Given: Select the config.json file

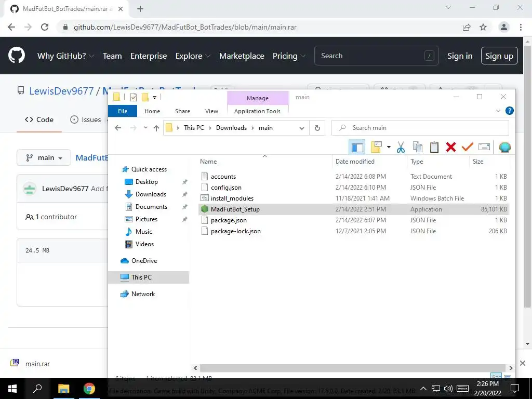Looking at the screenshot, I should pos(226,187).
